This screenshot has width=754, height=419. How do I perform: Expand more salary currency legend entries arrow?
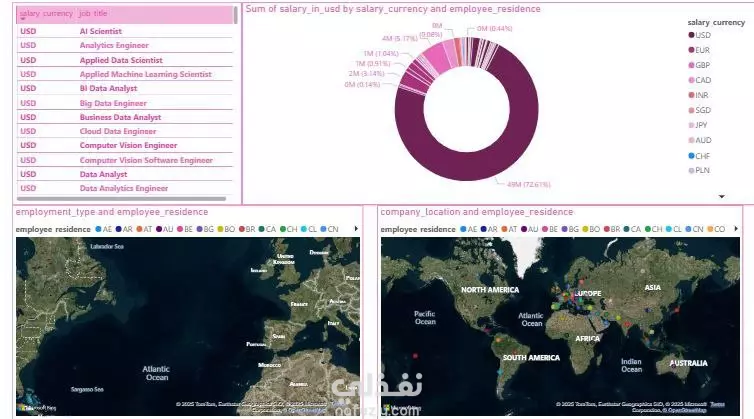click(x=721, y=196)
